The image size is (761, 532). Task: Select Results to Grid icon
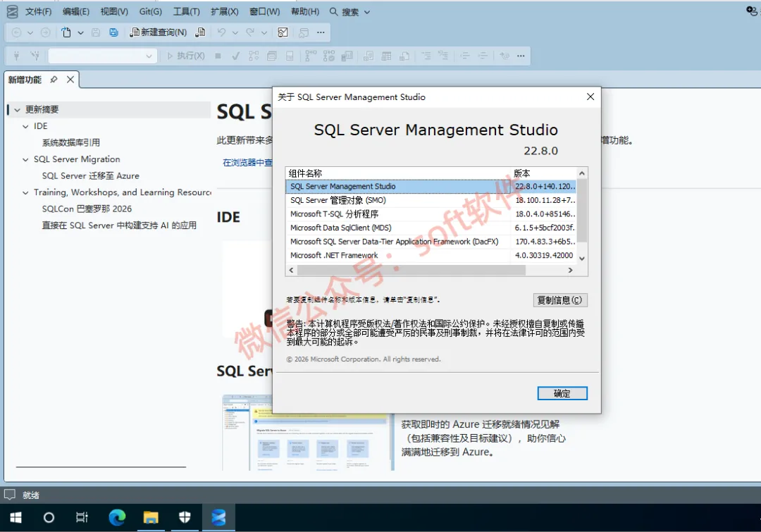(x=386, y=56)
